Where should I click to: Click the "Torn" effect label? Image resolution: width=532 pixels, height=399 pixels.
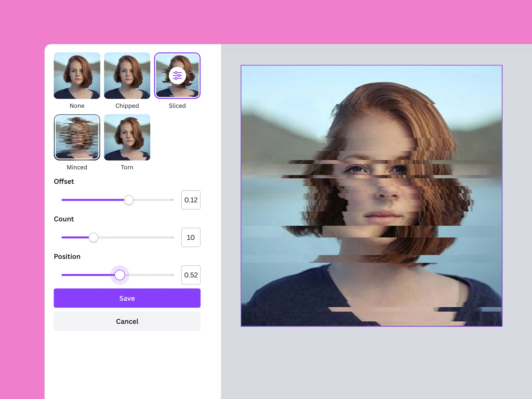click(127, 167)
